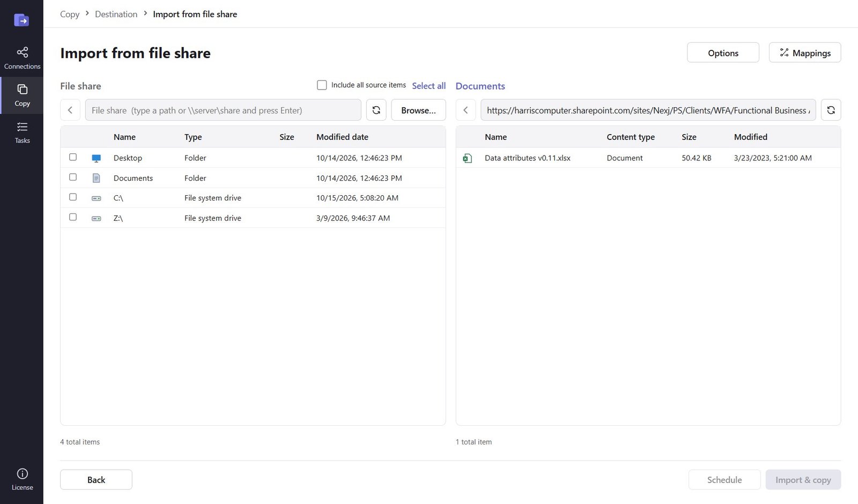The image size is (858, 504).
Task: Sort destination by Content type column
Action: (631, 137)
